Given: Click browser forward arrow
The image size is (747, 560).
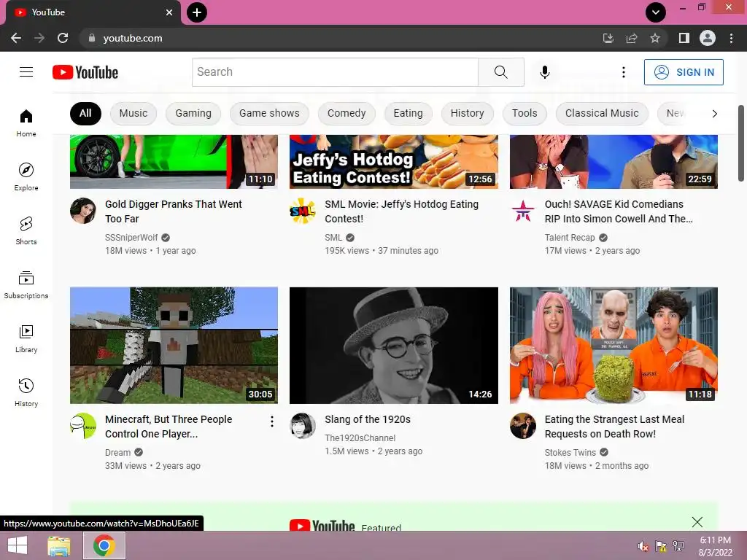Looking at the screenshot, I should click(x=39, y=38).
